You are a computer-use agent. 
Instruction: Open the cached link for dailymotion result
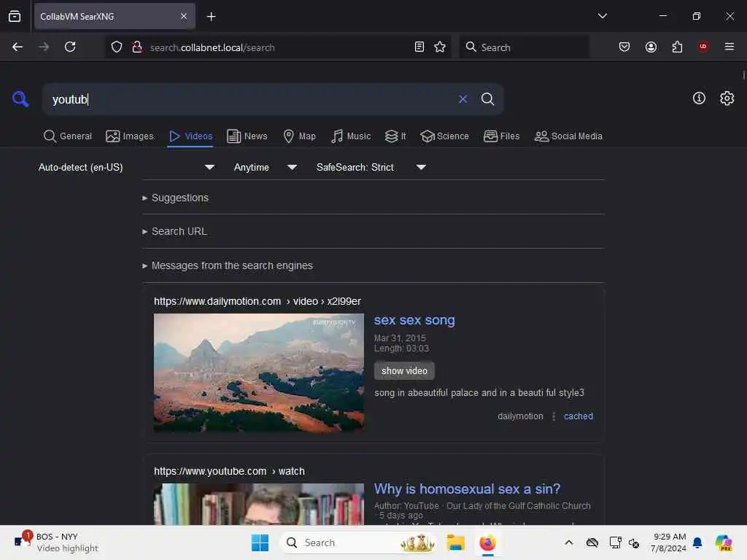(578, 416)
